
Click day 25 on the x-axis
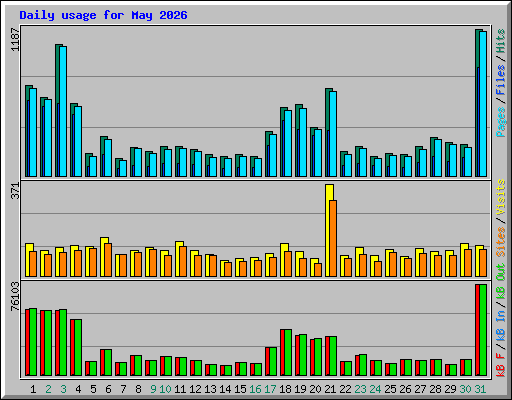pos(390,389)
